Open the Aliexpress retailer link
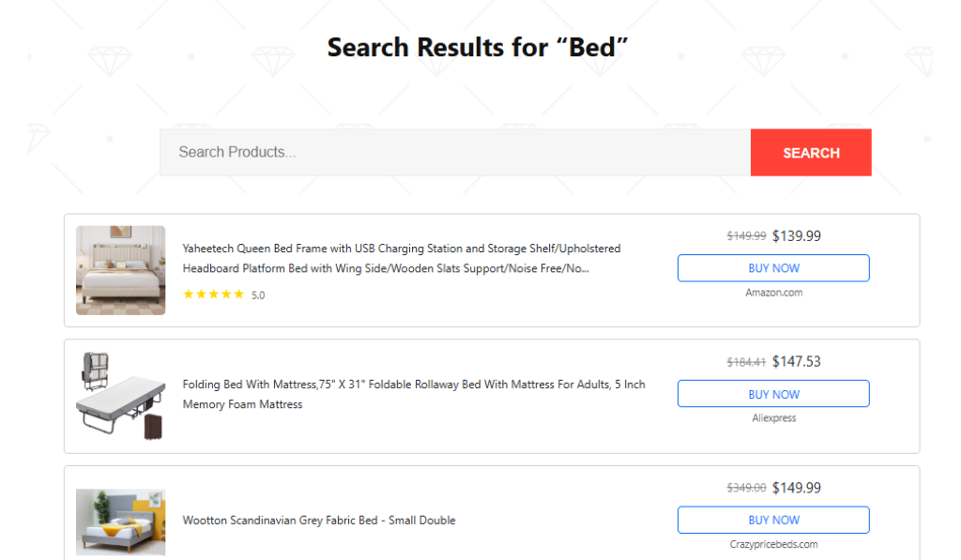This screenshot has width=961, height=560. (772, 417)
